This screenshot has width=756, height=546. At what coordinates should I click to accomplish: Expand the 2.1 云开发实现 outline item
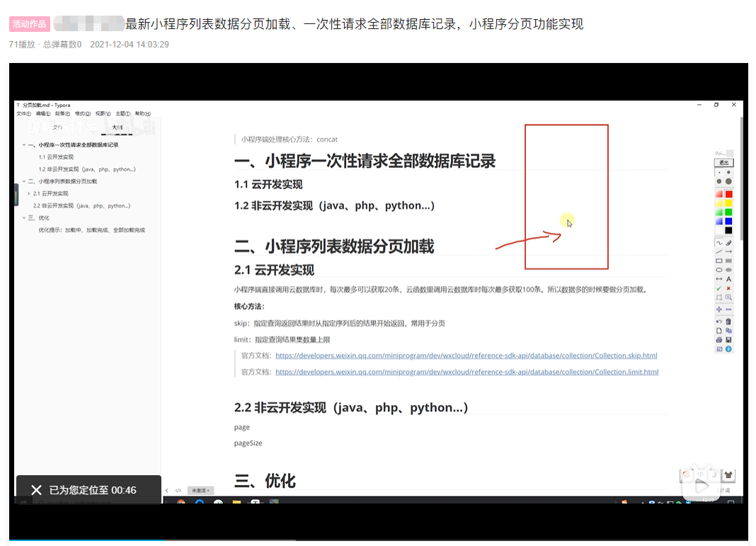(28, 193)
